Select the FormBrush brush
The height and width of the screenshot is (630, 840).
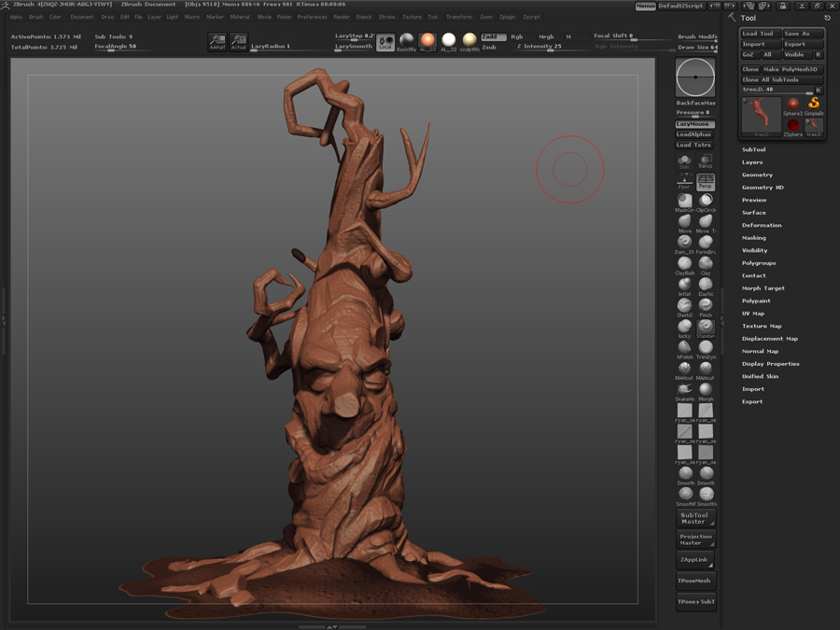[x=706, y=245]
